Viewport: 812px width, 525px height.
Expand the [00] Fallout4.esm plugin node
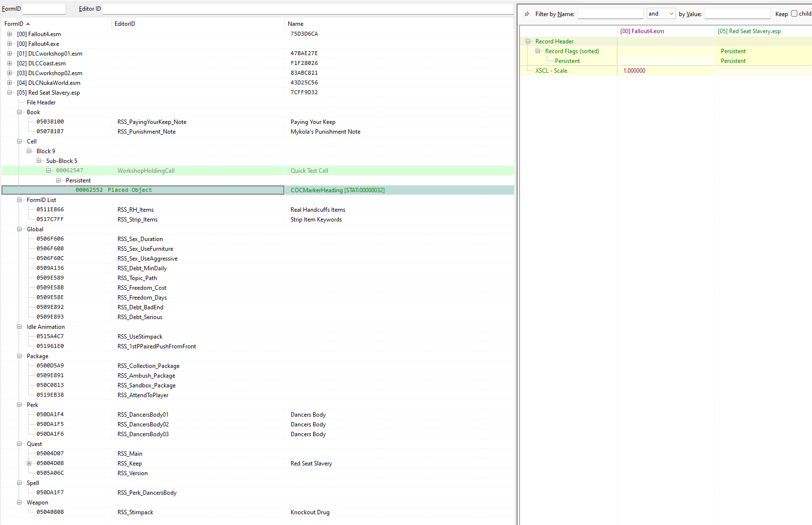pyautogui.click(x=9, y=34)
